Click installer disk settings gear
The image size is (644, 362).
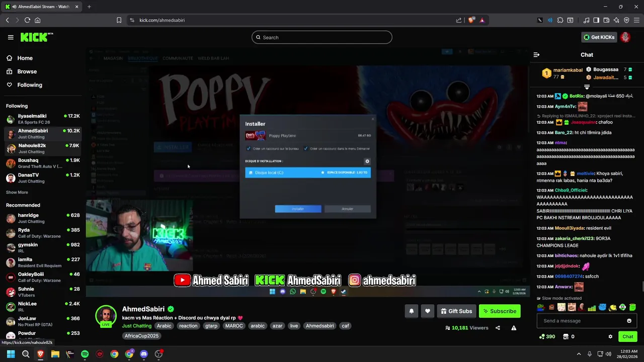tap(367, 161)
